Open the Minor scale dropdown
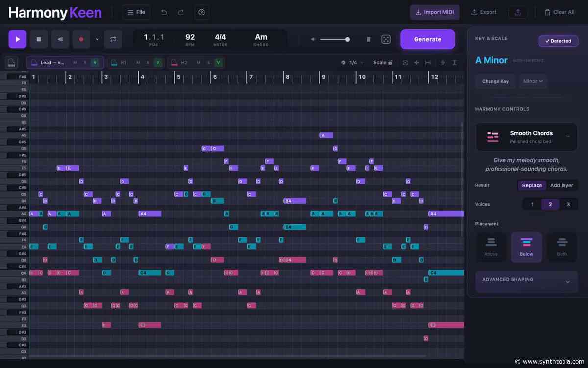Viewport: 588px width, 368px height. point(533,81)
